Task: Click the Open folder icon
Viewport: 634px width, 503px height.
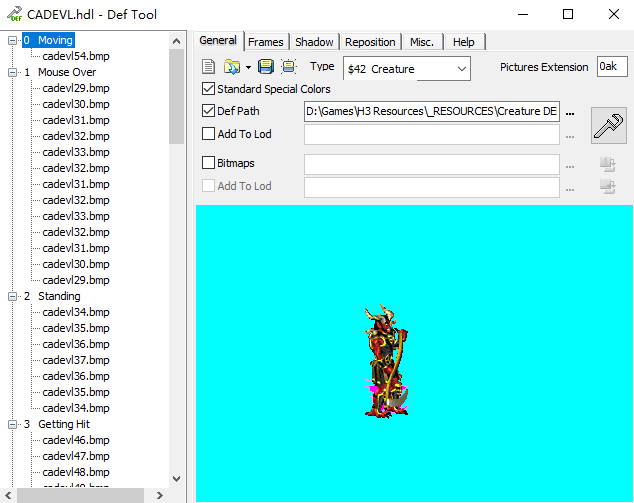Action: 232,67
